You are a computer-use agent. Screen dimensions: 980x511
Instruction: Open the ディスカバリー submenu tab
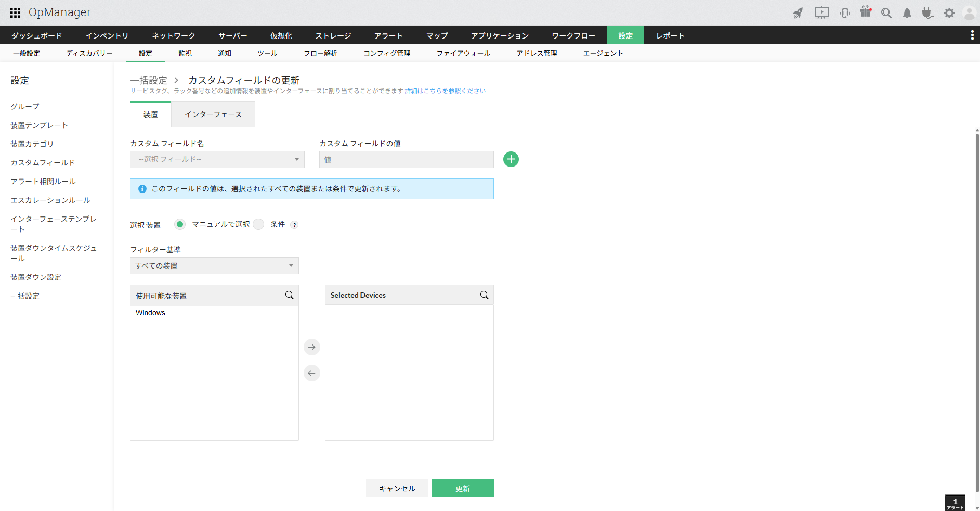pyautogui.click(x=89, y=53)
